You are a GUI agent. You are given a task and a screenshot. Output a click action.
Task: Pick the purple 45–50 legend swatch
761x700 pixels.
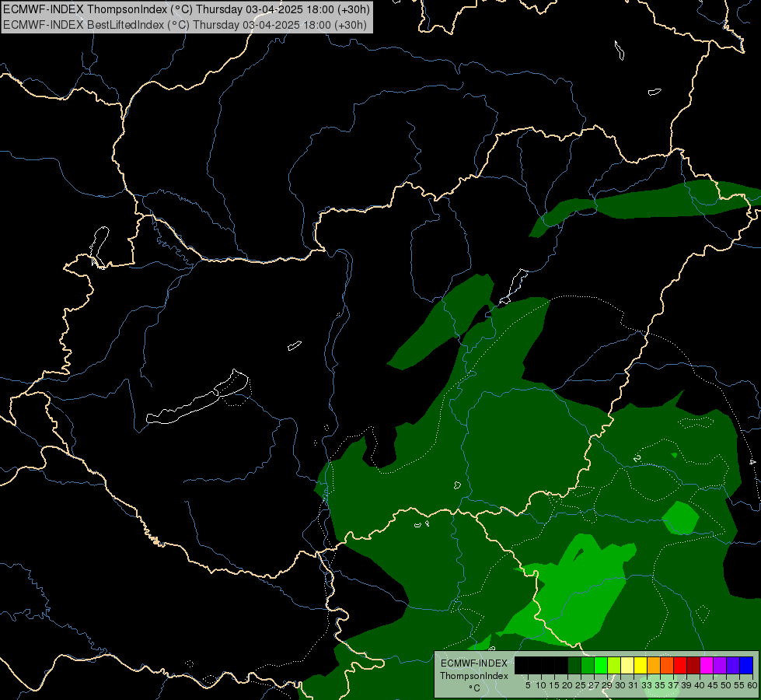click(720, 665)
